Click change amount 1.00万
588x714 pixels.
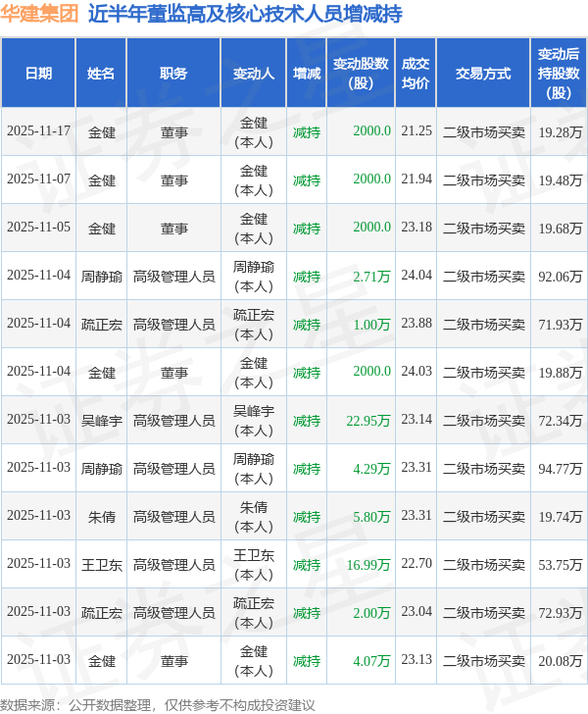click(371, 325)
